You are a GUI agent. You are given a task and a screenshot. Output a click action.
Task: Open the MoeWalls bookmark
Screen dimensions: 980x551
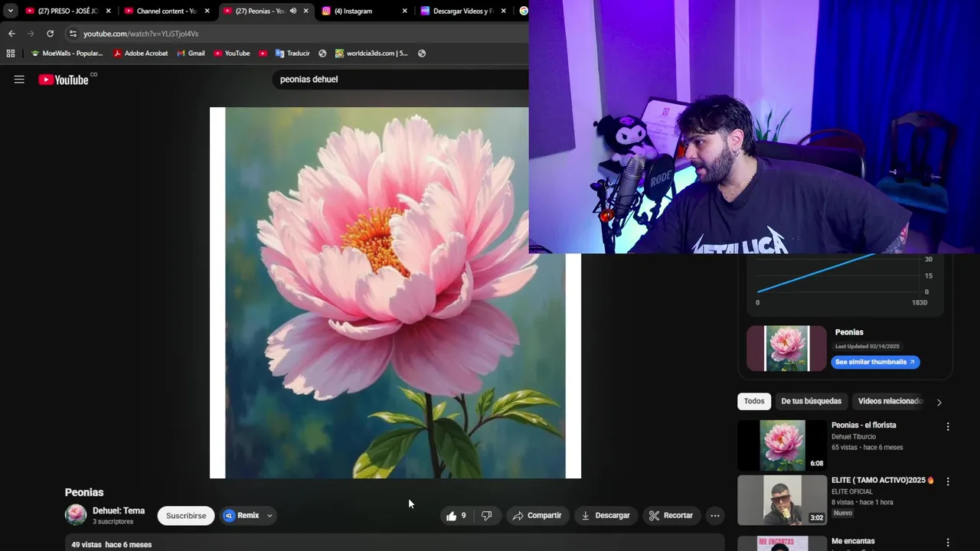[x=67, y=54]
